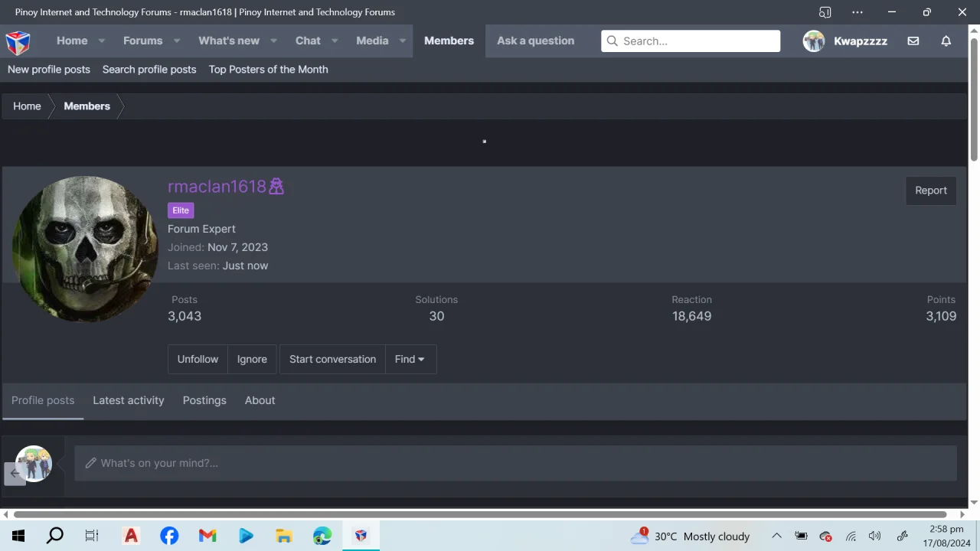The image size is (980, 551).
Task: Click the Reaction count 18,649
Action: 692,316
